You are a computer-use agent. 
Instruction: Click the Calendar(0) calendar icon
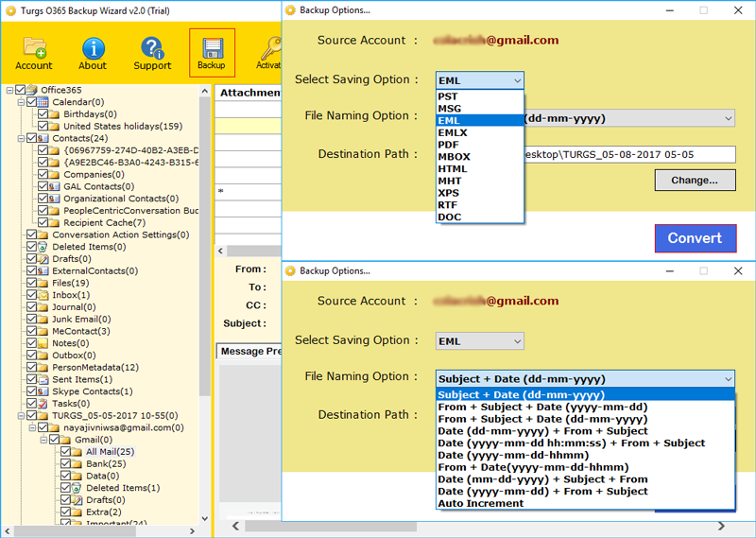point(43,102)
